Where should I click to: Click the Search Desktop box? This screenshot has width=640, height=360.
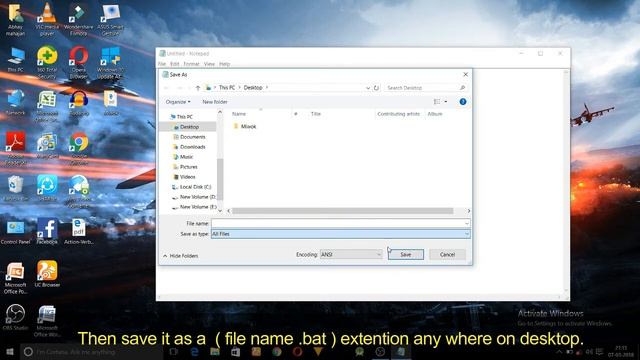(425, 88)
